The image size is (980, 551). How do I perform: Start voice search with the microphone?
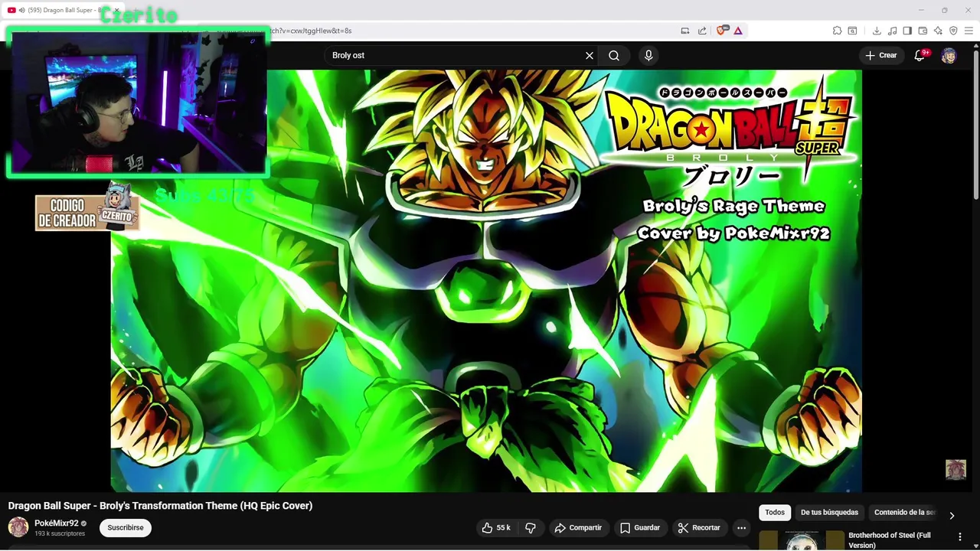coord(648,55)
